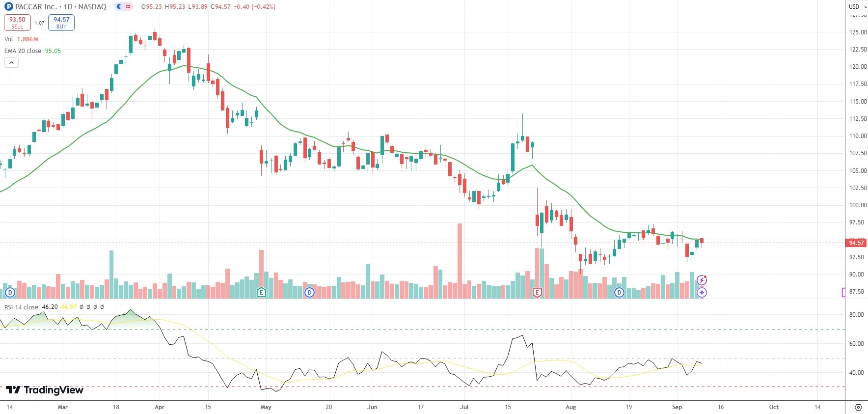Image resolution: width=868 pixels, height=414 pixels.
Task: Click the low price L93.89
Action: 198,7
